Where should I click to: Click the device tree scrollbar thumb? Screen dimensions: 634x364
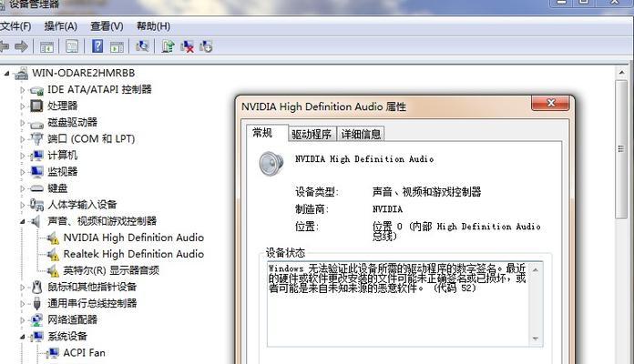coord(621,149)
